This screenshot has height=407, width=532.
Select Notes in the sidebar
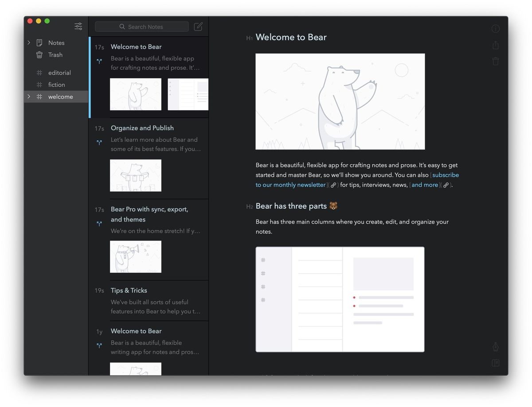[x=56, y=43]
